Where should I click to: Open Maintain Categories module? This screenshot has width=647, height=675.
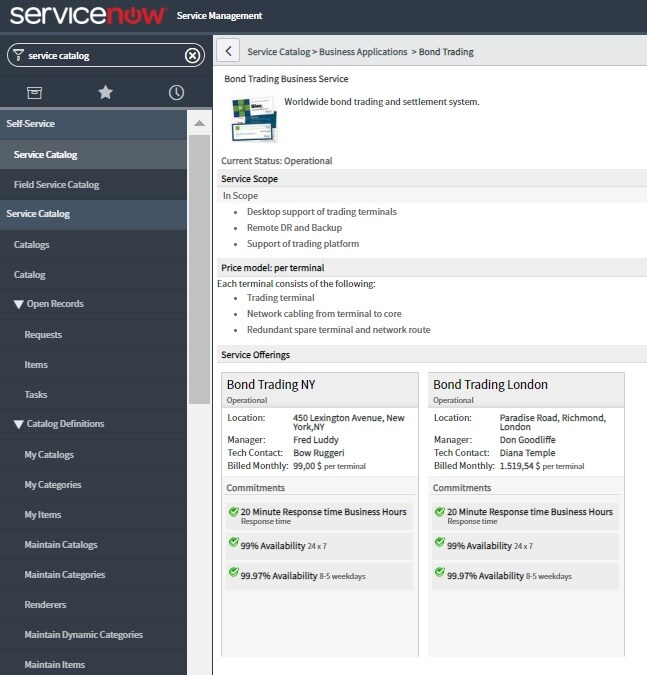[x=93, y=575]
